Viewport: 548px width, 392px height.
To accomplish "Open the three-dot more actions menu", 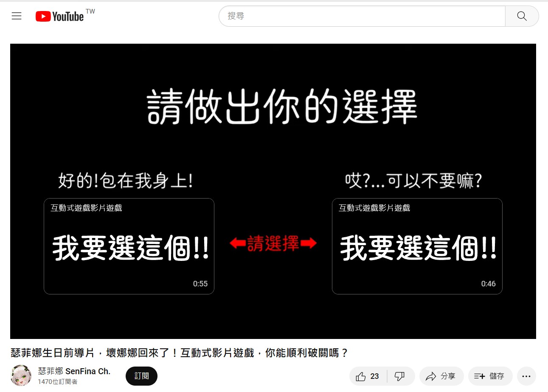I will (526, 376).
